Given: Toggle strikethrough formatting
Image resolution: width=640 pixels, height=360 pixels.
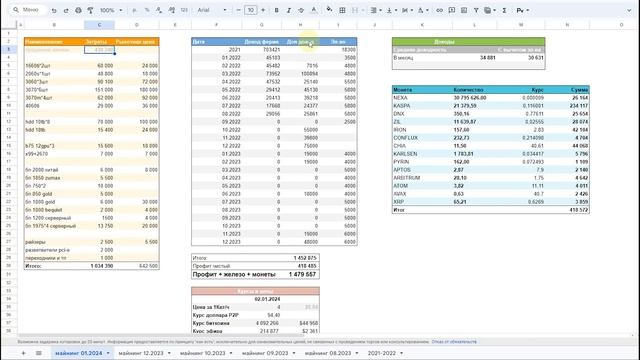Looking at the screenshot, I should click(301, 10).
